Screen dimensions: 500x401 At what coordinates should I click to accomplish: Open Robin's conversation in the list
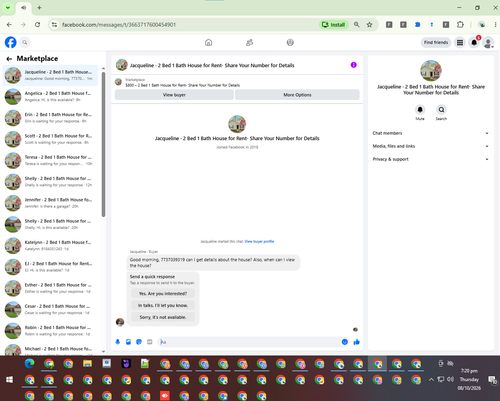50,331
